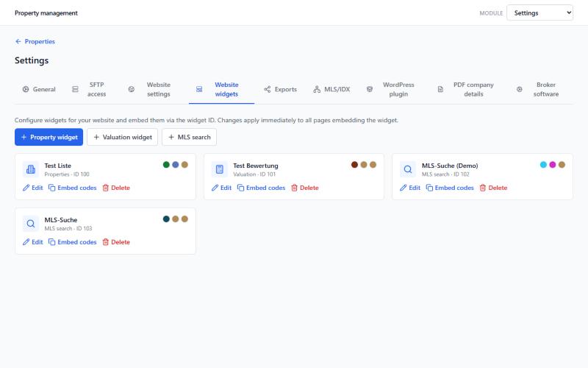Click the dark teal dot on MLS-Suche ID 103
The height and width of the screenshot is (368, 588).
[x=166, y=219]
